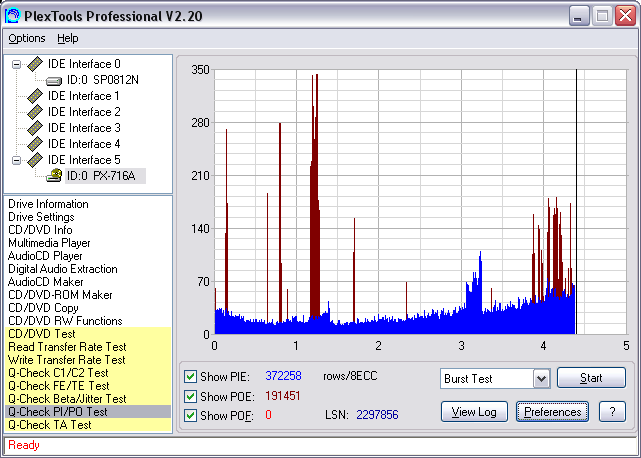
Task: Open the Options menu
Action: click(x=27, y=38)
